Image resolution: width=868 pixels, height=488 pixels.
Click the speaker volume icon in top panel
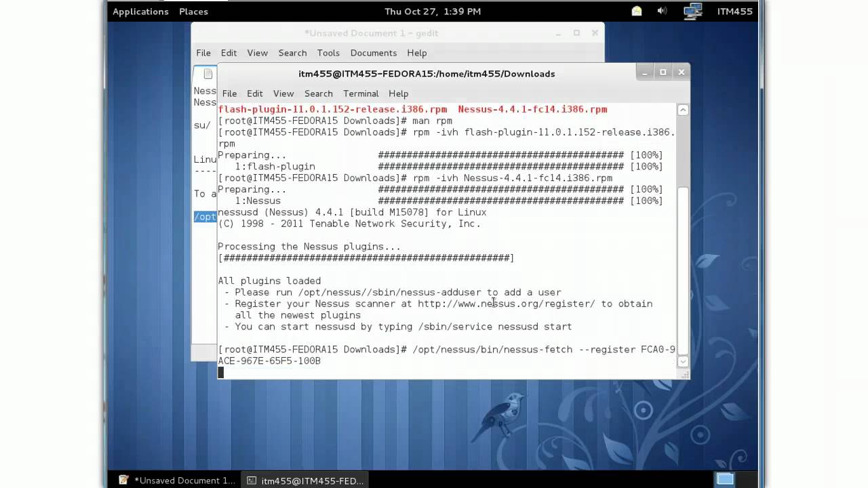[661, 12]
